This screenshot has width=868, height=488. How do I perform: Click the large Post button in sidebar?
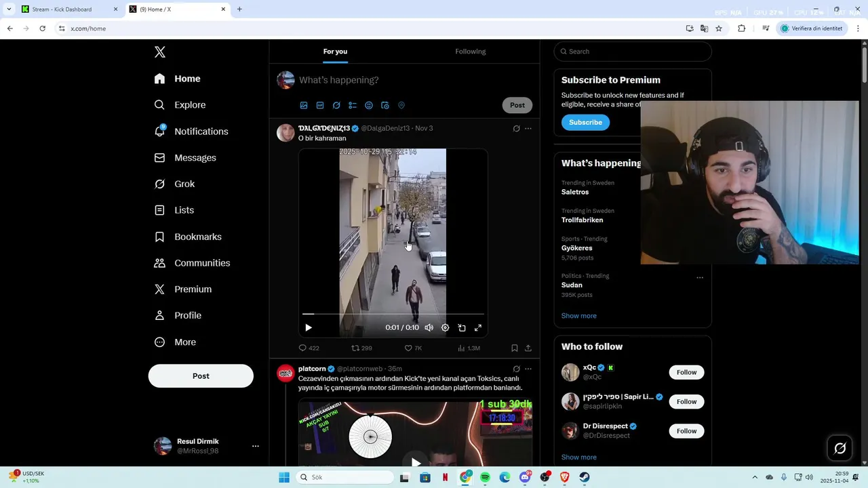coord(201,376)
